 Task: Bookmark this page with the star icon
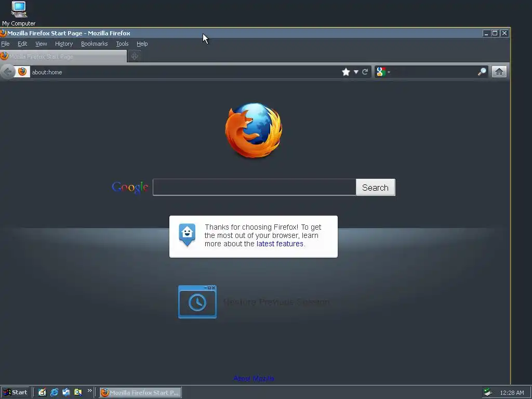coord(345,72)
